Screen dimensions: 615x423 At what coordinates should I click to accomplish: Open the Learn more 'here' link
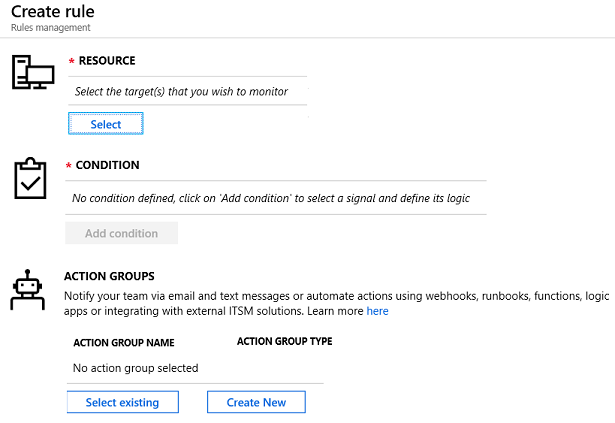(x=377, y=311)
